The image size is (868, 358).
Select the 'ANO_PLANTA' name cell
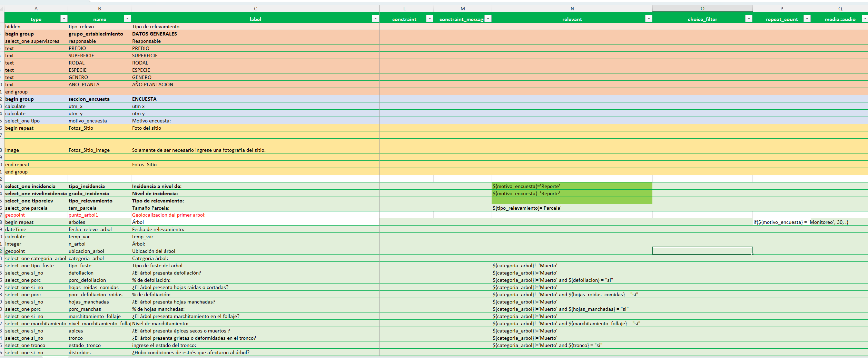click(x=99, y=84)
